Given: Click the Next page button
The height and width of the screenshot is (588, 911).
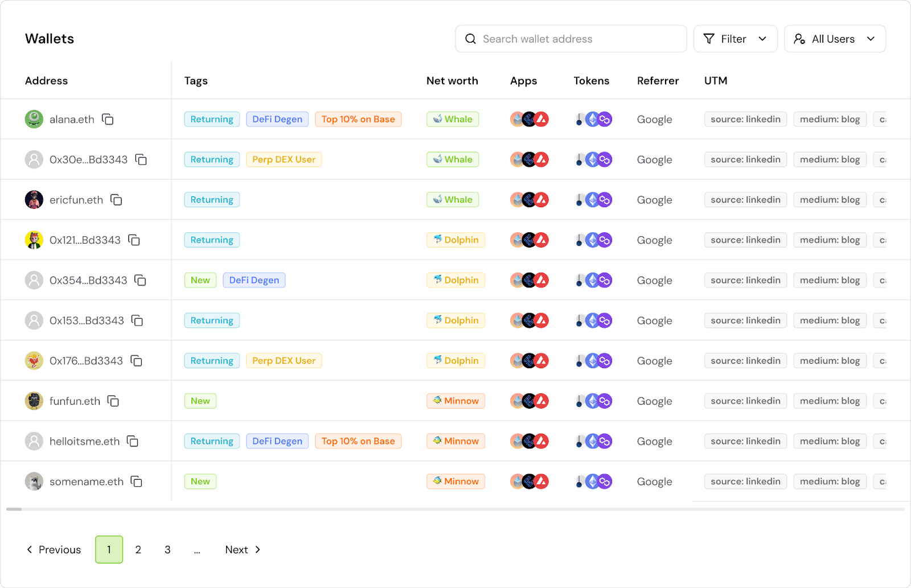Looking at the screenshot, I should 243,549.
